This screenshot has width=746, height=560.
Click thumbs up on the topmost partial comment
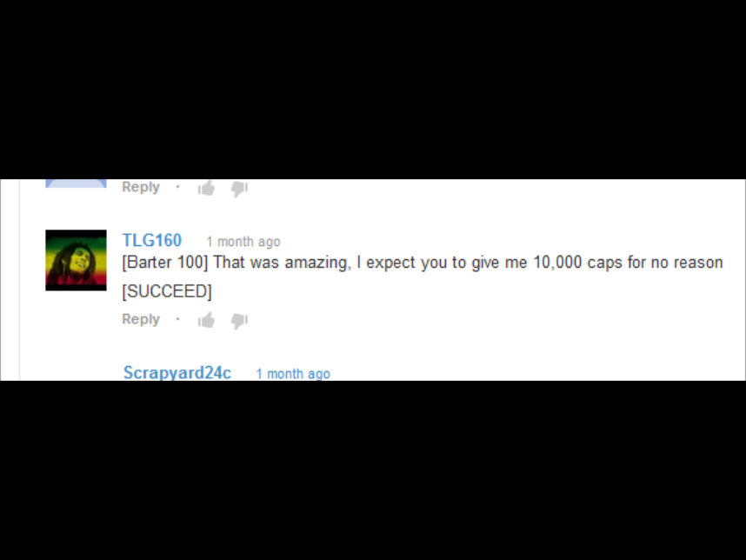click(206, 188)
